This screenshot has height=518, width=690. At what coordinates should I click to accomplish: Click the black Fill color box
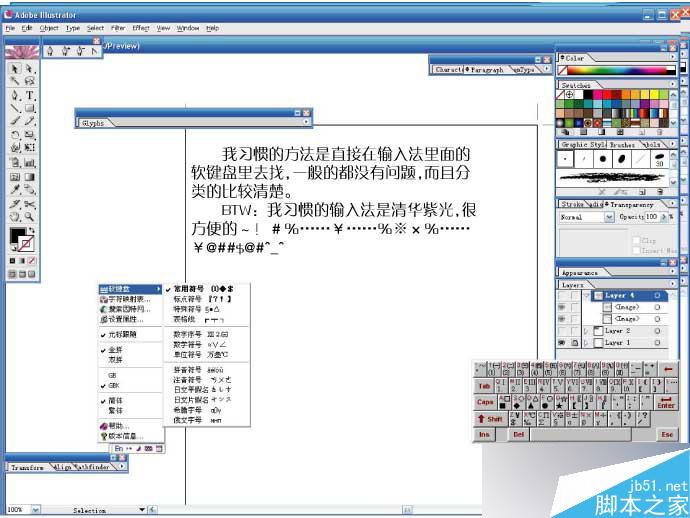point(16,235)
